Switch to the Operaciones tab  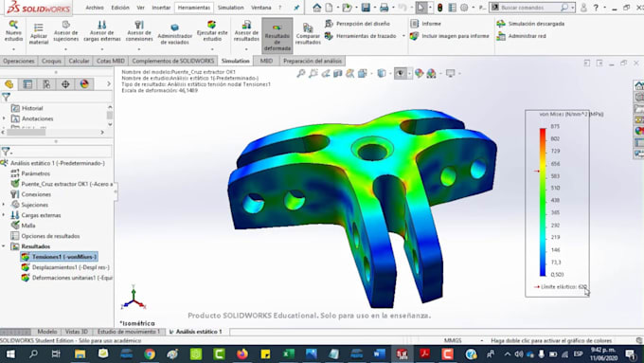coord(19,61)
